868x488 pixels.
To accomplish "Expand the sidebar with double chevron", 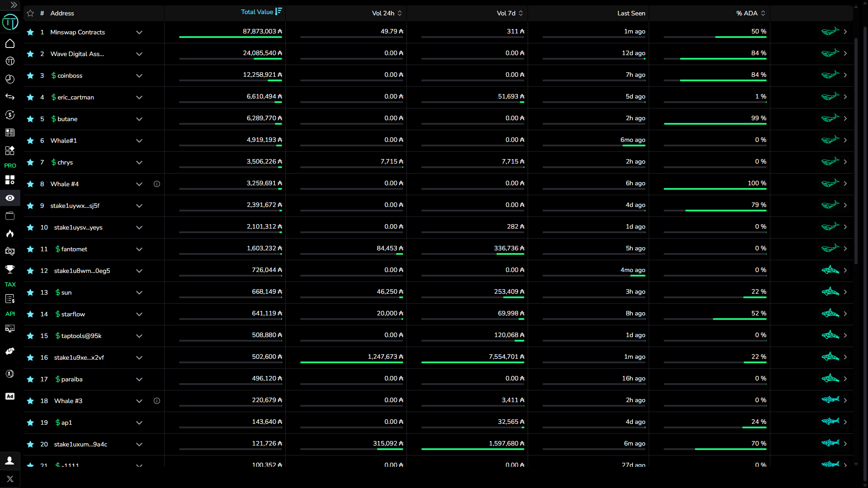I will click(x=14, y=5).
